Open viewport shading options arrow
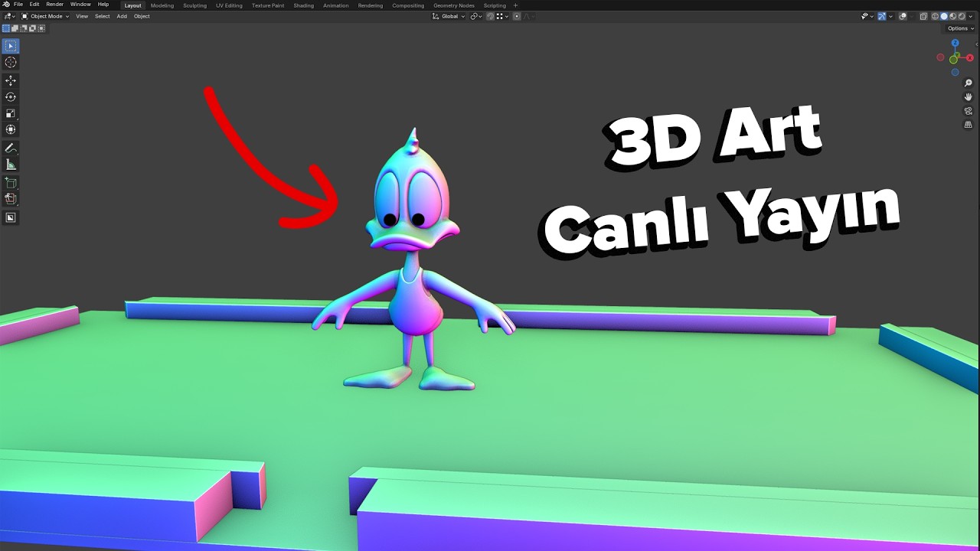980x551 pixels. coord(971,16)
